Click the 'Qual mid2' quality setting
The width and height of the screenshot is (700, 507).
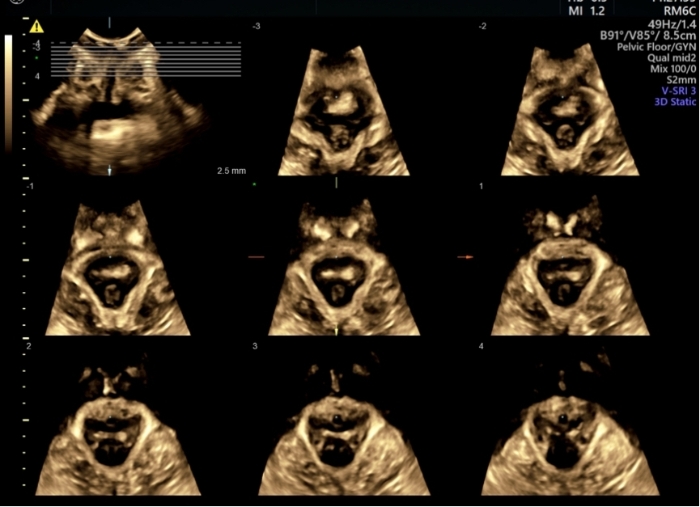point(671,58)
